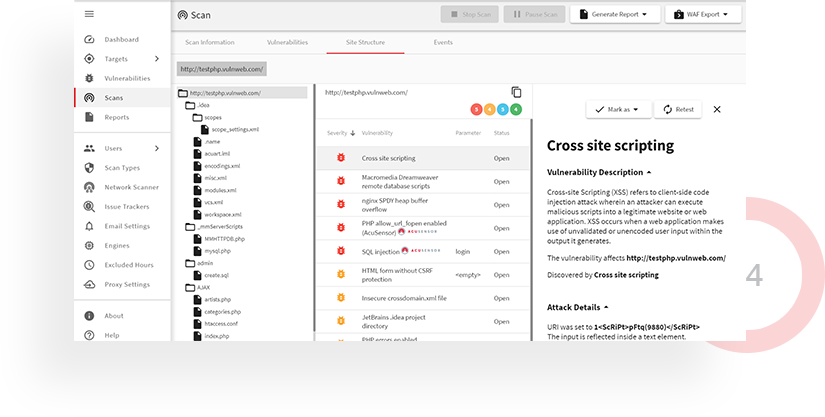Click the Retest button
The height and width of the screenshot is (417, 825).
click(x=678, y=109)
